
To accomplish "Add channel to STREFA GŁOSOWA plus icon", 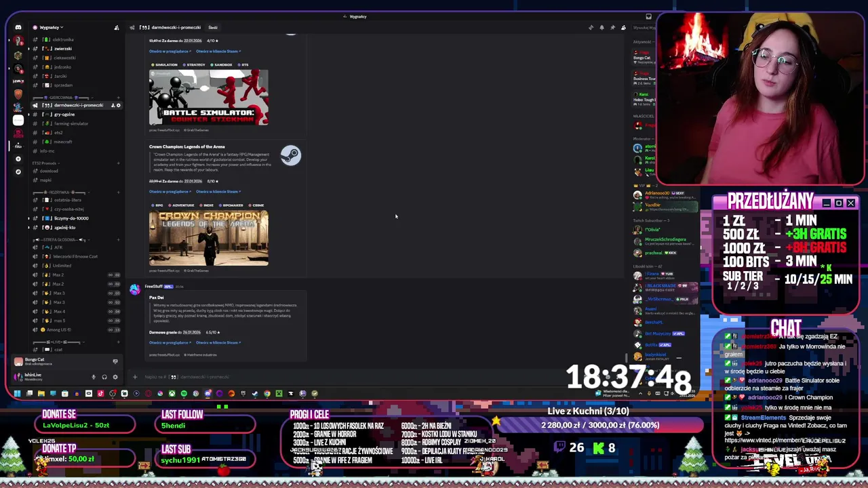I will 118,239.
